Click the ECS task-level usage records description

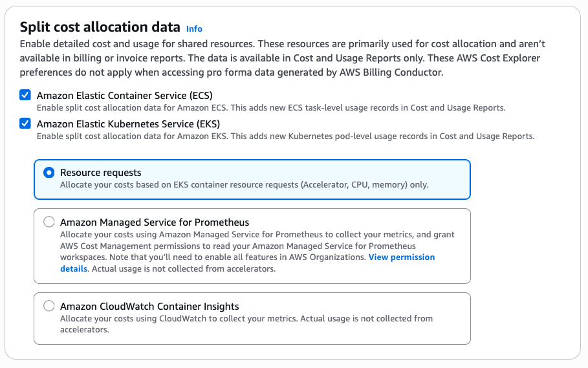point(270,108)
